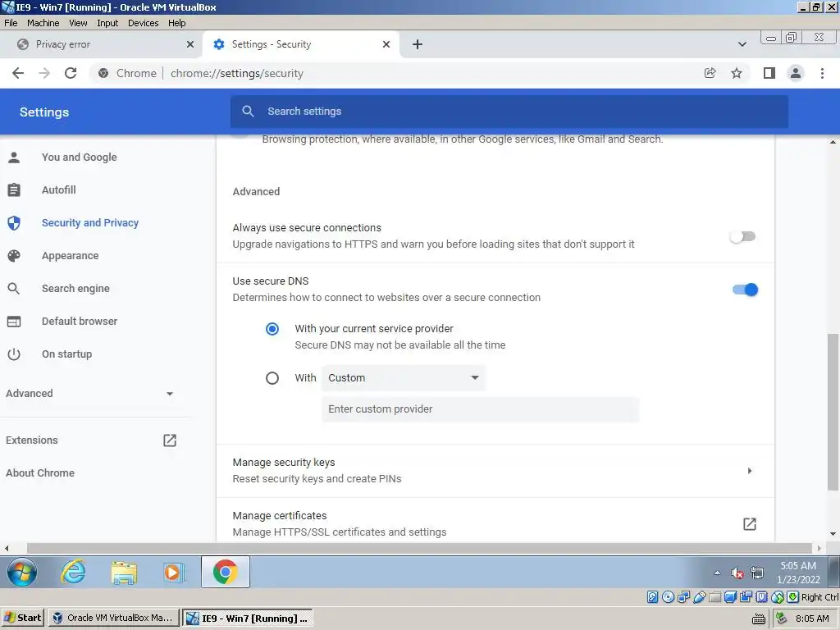840x630 pixels.
Task: Click the muted volume tray icon
Action: click(x=737, y=573)
